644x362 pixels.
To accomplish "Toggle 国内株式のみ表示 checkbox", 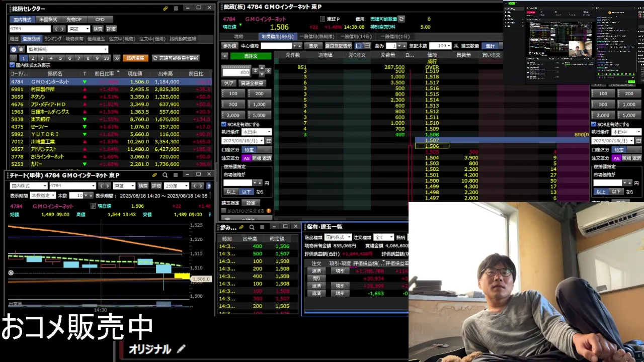I will [x=13, y=65].
